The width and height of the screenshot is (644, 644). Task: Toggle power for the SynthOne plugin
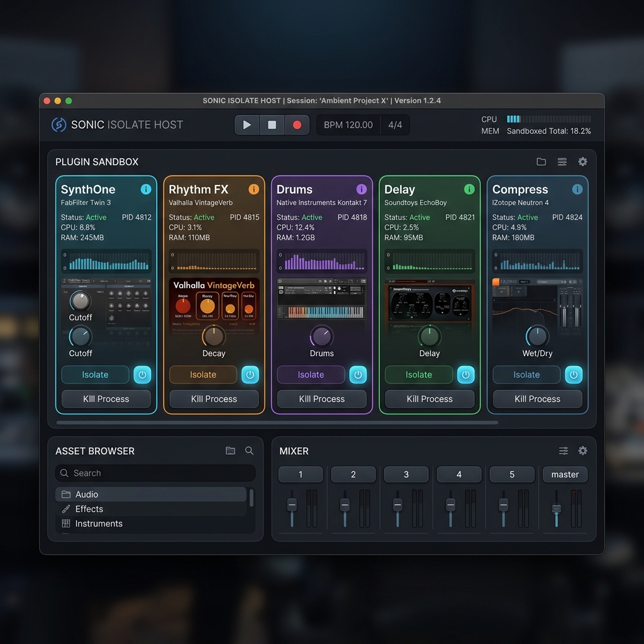click(143, 375)
